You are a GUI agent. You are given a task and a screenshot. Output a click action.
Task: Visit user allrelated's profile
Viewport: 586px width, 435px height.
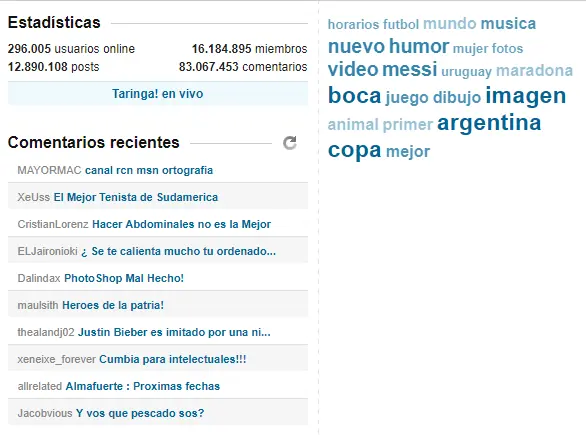(x=40, y=386)
